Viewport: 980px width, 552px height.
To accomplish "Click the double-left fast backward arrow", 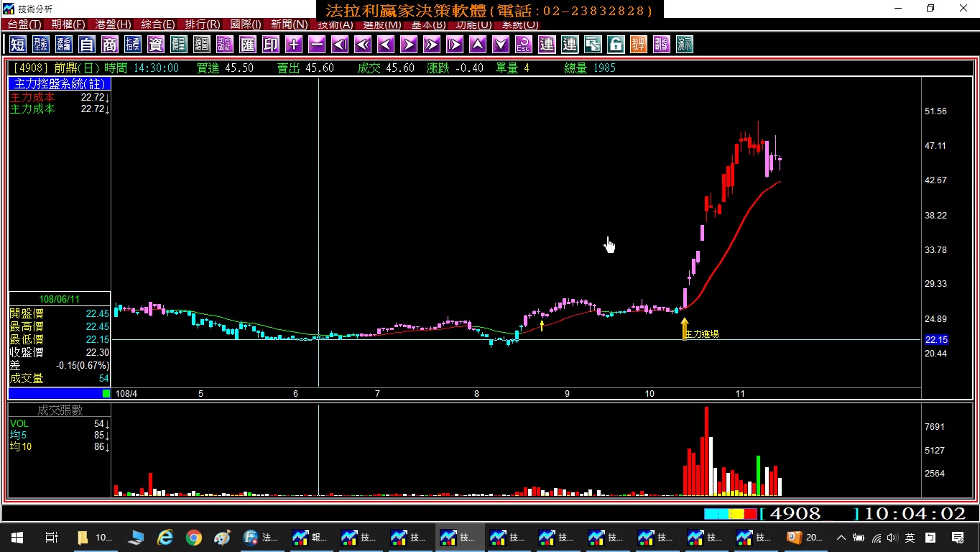I will pyautogui.click(x=363, y=45).
